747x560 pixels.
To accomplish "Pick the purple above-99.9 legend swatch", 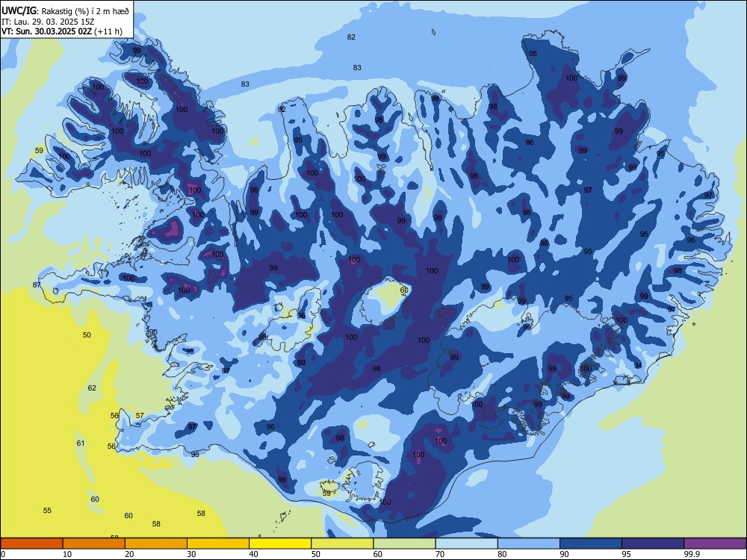I will click(x=715, y=544).
